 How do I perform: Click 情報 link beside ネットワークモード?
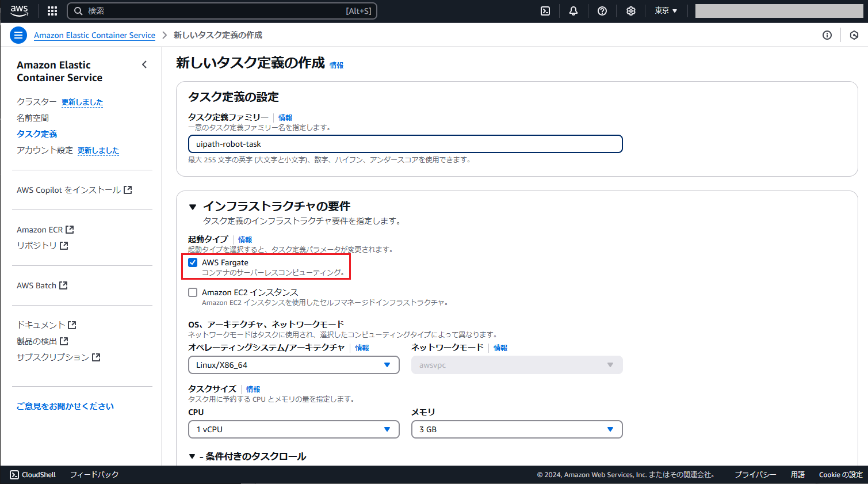pos(500,348)
